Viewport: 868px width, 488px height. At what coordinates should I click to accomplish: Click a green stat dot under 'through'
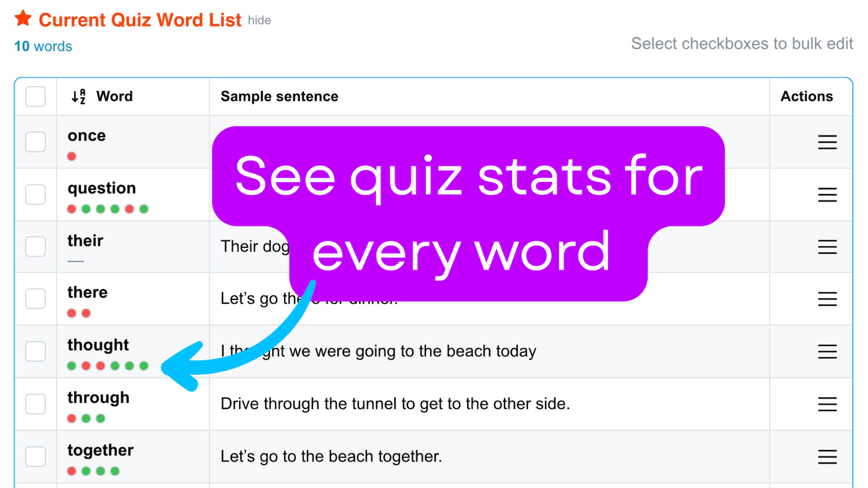(x=86, y=418)
